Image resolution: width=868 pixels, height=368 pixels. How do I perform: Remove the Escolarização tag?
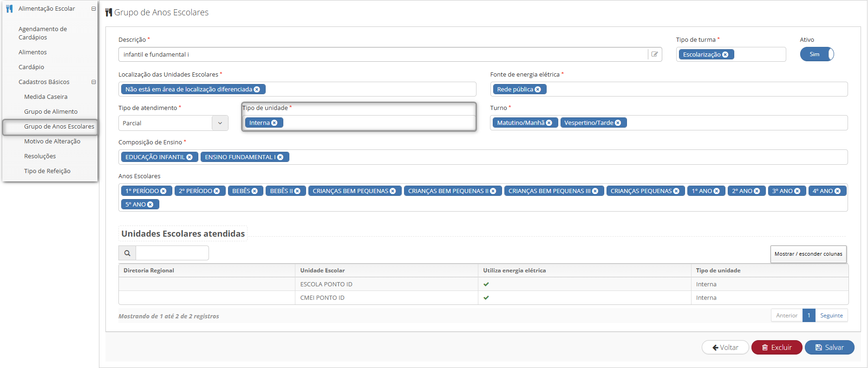point(725,55)
